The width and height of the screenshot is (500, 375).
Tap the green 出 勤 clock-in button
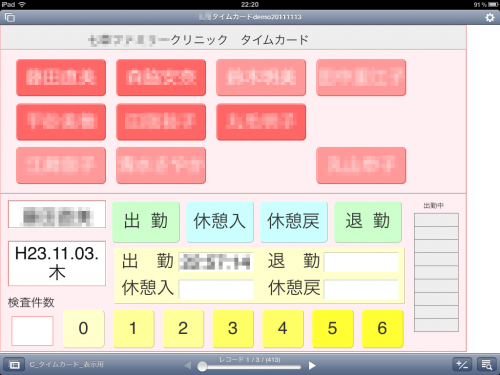[x=146, y=221]
